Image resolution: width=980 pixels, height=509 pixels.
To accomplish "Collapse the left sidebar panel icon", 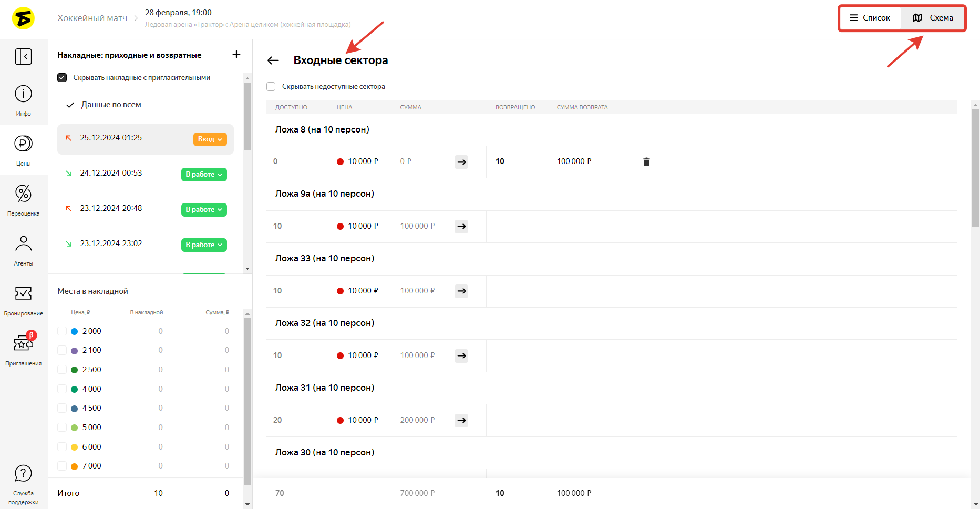I will pyautogui.click(x=23, y=57).
